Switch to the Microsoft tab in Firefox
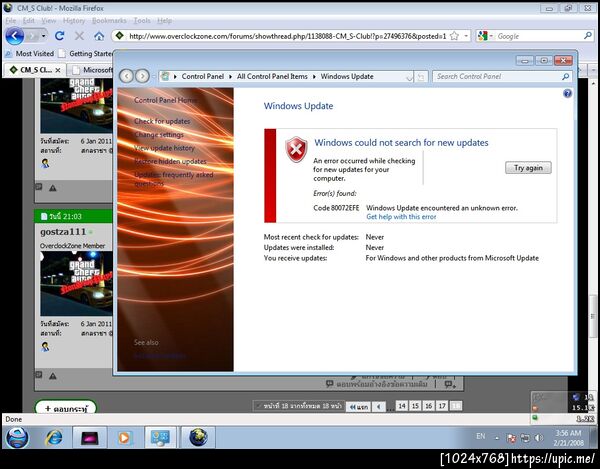 92,70
